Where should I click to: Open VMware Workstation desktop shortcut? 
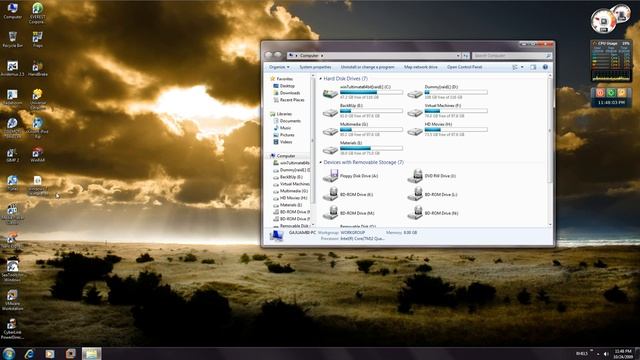coord(12,299)
